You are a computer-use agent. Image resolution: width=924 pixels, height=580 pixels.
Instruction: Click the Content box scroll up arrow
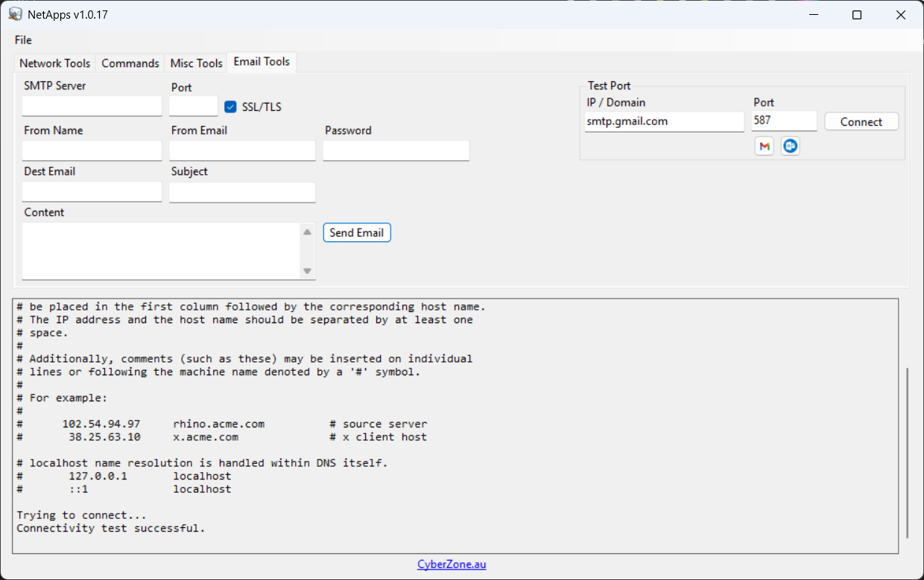[x=307, y=232]
